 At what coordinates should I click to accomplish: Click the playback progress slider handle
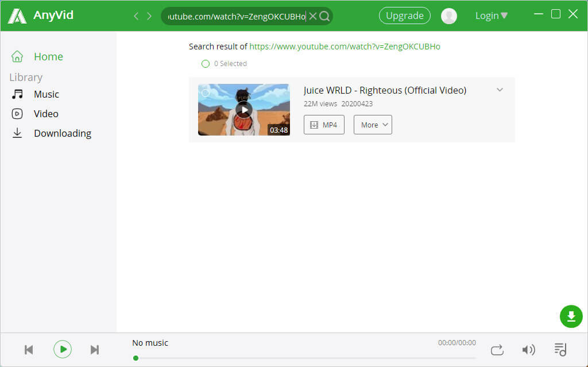coord(136,358)
